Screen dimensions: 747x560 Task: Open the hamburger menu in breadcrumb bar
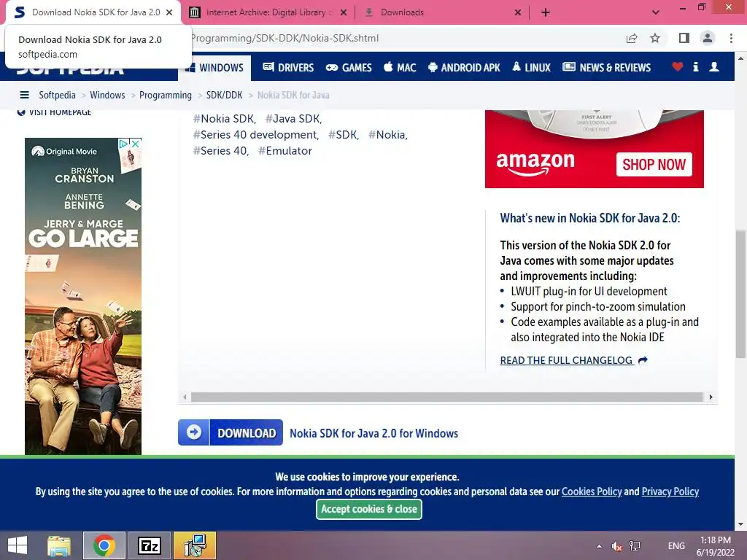click(x=24, y=95)
